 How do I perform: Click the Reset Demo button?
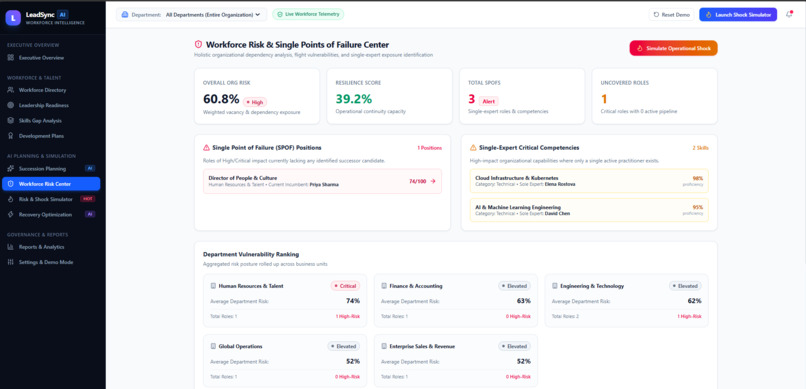click(x=671, y=15)
